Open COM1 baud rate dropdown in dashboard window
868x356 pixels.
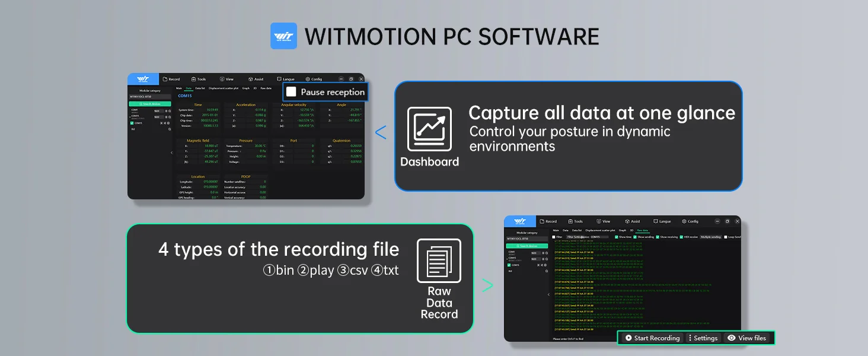coord(159,111)
